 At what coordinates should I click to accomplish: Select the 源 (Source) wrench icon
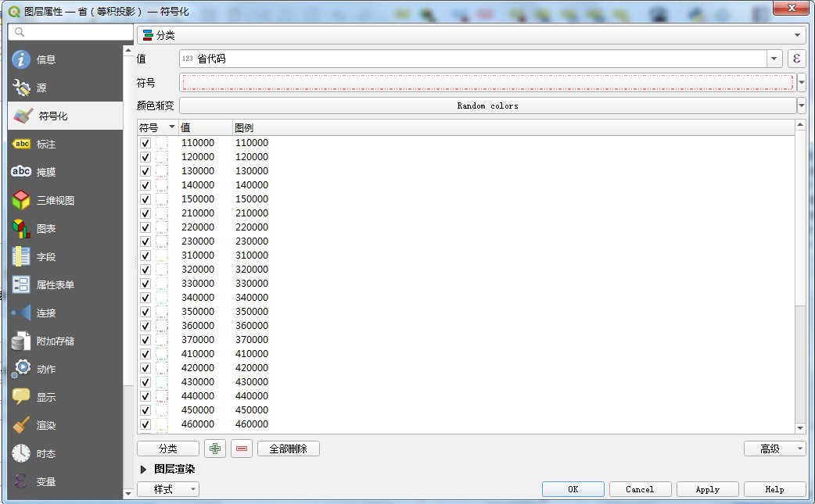pos(21,88)
